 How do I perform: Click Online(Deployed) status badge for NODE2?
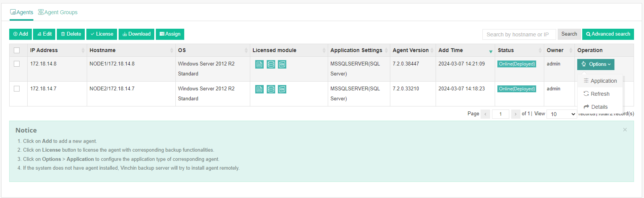pyautogui.click(x=517, y=89)
